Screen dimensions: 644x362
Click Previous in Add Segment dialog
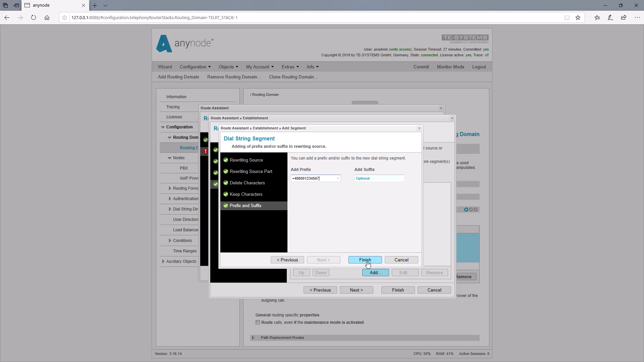tap(287, 260)
